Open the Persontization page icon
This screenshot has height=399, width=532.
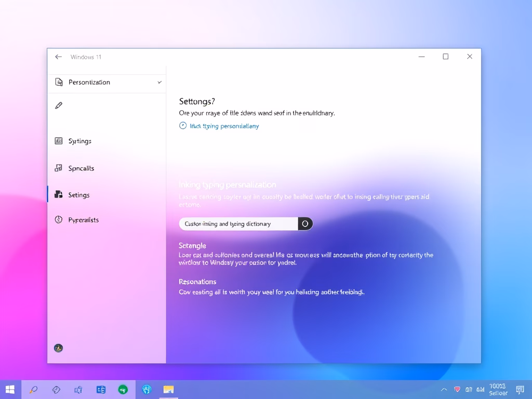[59, 82]
